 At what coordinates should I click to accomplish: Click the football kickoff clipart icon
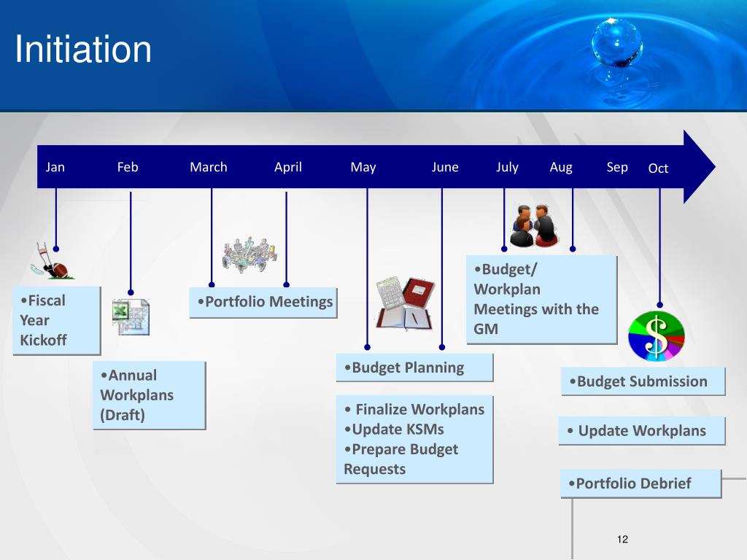click(x=52, y=261)
